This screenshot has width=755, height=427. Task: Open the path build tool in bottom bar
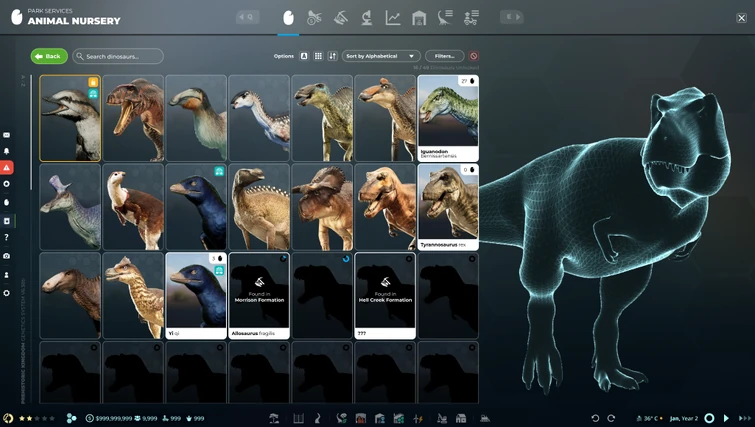pos(317,418)
